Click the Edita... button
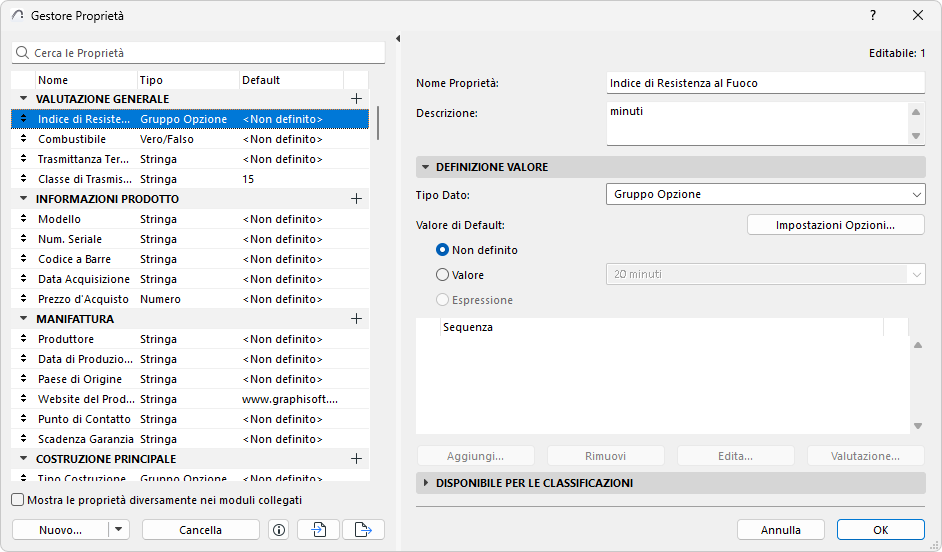The height and width of the screenshot is (552, 942). tap(735, 456)
